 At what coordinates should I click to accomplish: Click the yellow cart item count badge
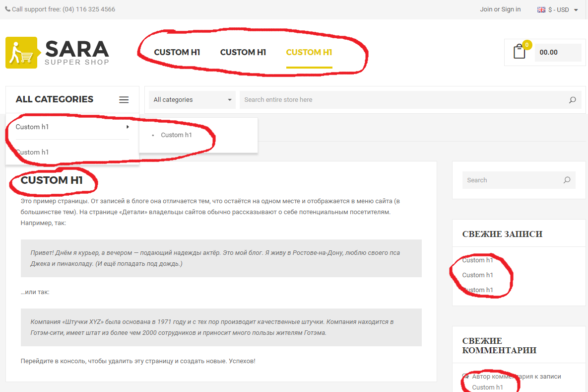pyautogui.click(x=526, y=45)
